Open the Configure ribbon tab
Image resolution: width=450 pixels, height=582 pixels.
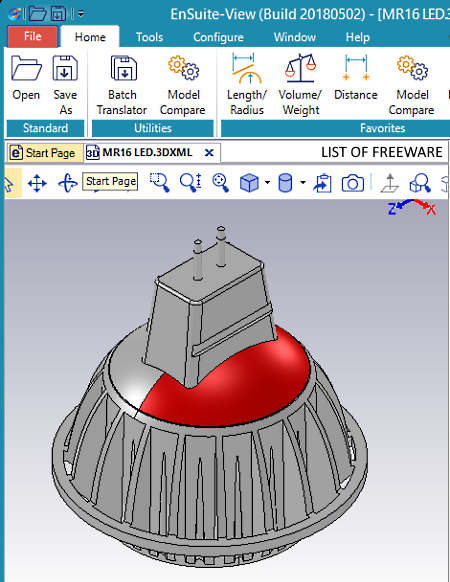pyautogui.click(x=218, y=37)
